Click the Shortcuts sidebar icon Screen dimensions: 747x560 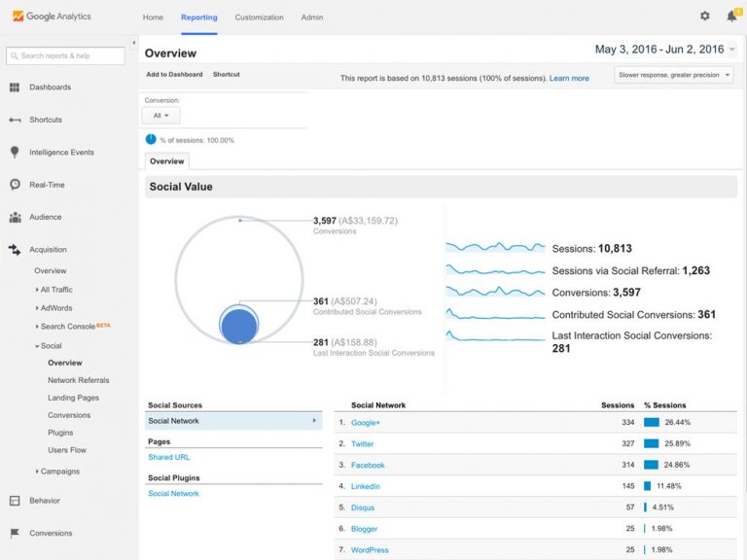15,120
